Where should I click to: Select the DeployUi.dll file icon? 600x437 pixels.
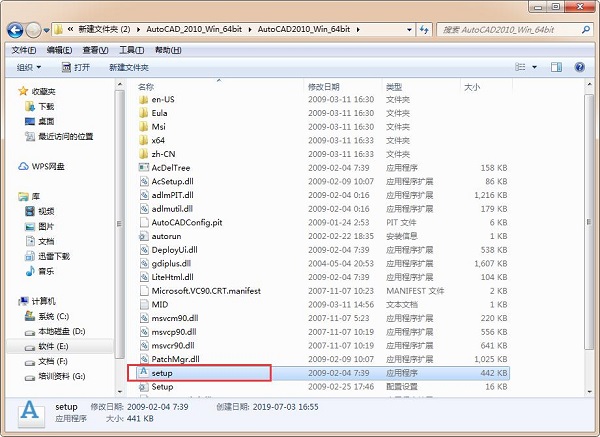(x=143, y=250)
